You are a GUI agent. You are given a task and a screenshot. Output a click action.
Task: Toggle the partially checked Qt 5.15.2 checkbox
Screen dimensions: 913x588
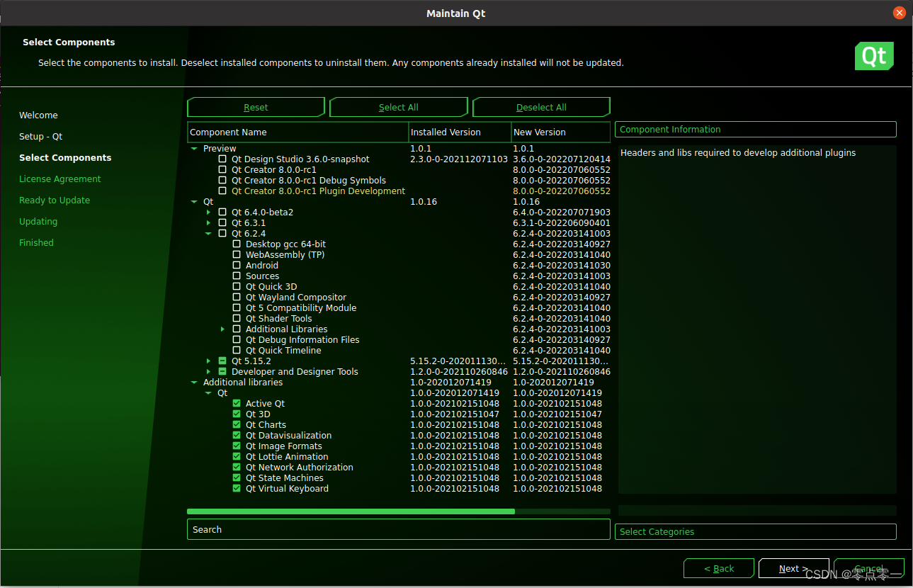(x=222, y=361)
